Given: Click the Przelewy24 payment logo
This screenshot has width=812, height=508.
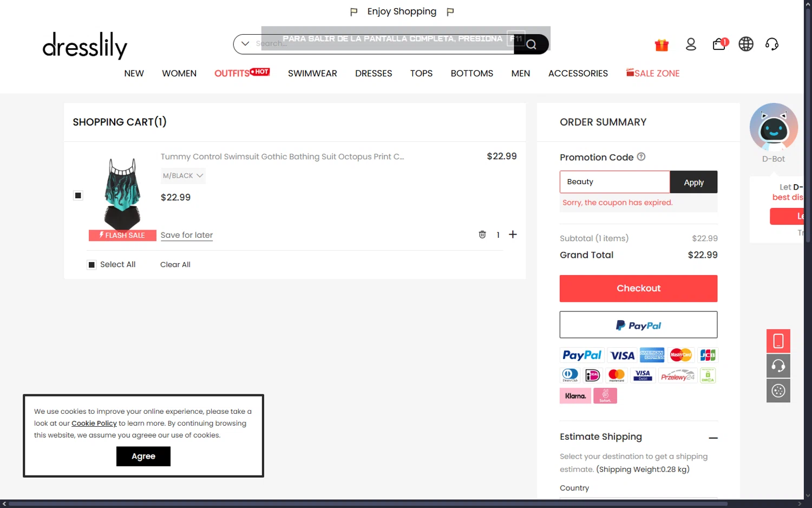Looking at the screenshot, I should pyautogui.click(x=677, y=375).
